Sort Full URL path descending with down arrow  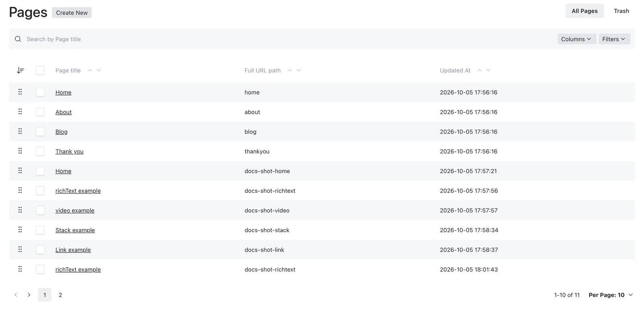299,70
